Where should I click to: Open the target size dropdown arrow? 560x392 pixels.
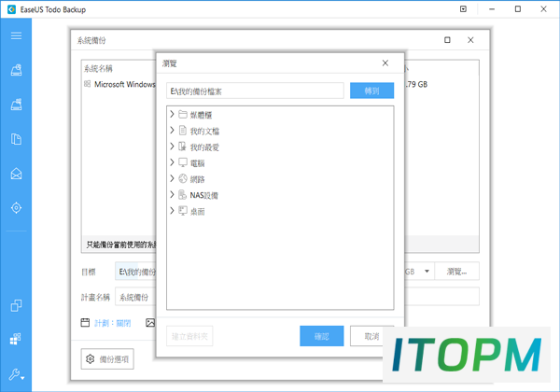point(427,272)
